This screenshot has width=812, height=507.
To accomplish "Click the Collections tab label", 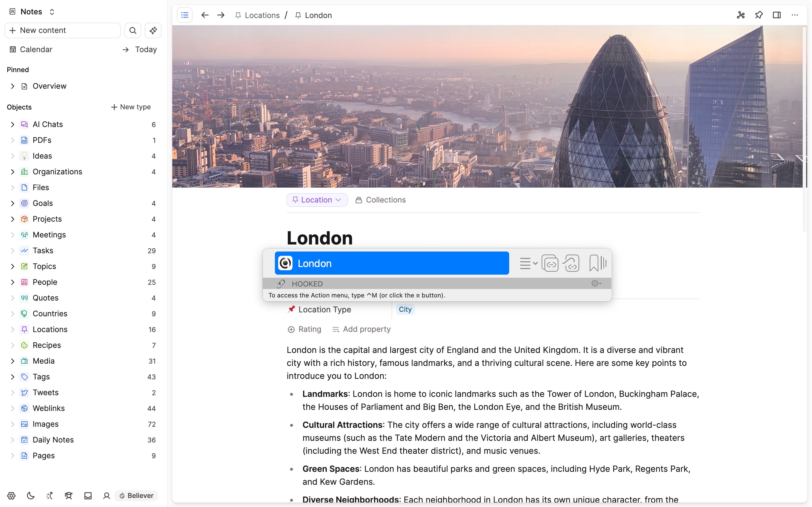I will click(x=386, y=200).
